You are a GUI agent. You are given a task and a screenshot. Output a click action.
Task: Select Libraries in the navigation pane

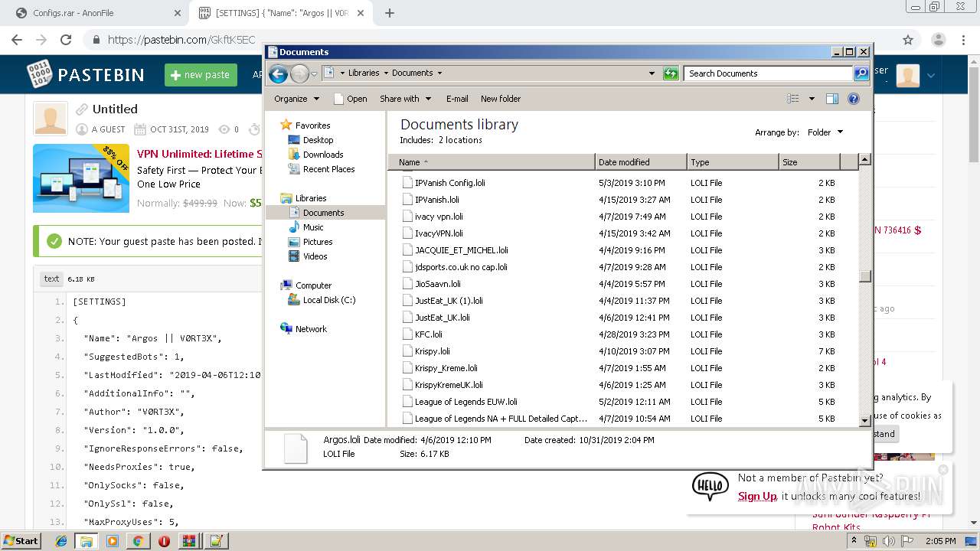point(311,198)
